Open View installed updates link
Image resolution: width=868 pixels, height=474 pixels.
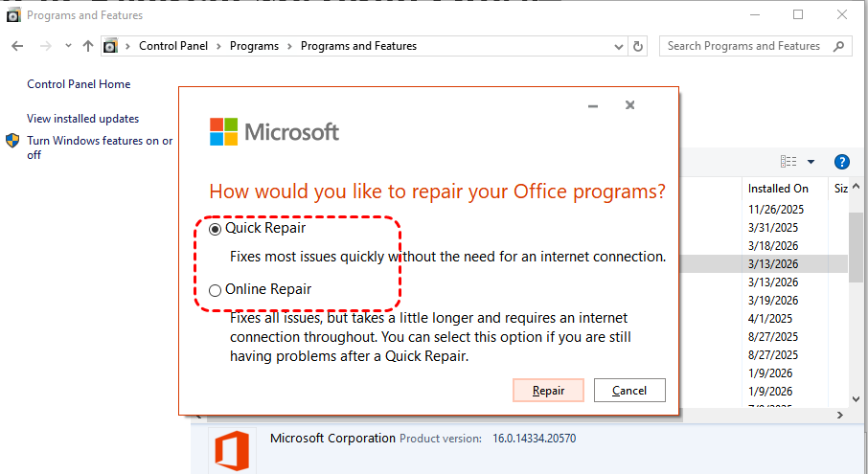(83, 119)
